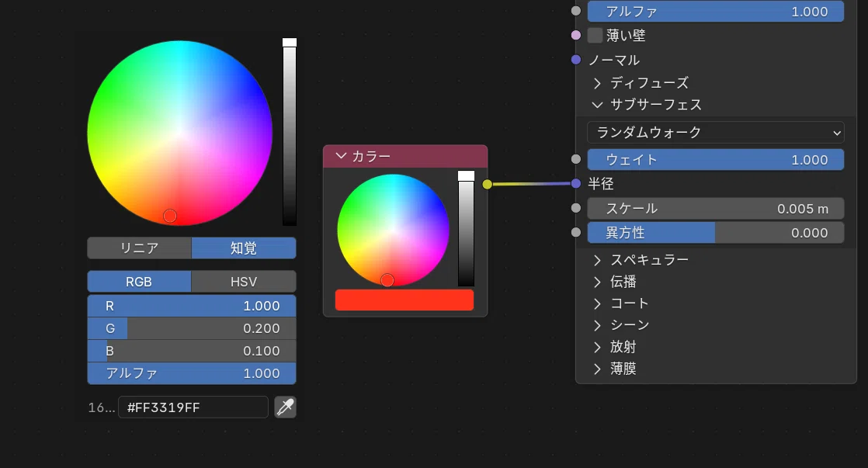Click the gray アルファ input socket
The width and height of the screenshot is (868, 468).
[576, 11]
